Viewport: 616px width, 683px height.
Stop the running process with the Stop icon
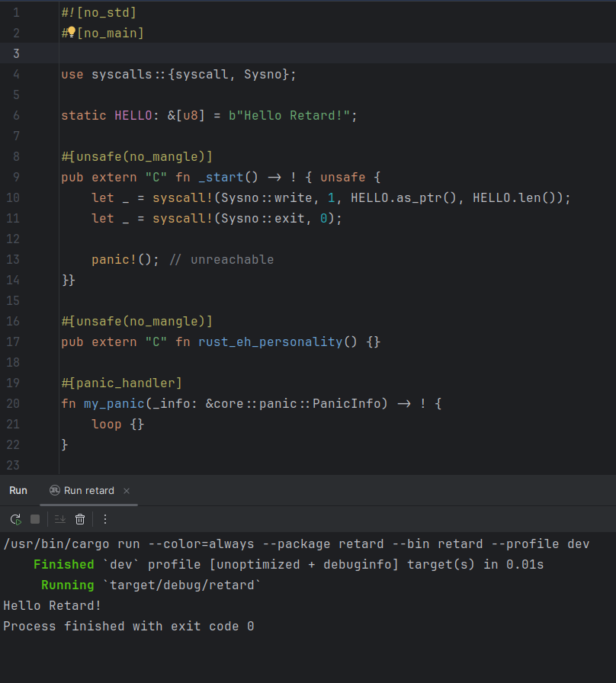click(35, 519)
